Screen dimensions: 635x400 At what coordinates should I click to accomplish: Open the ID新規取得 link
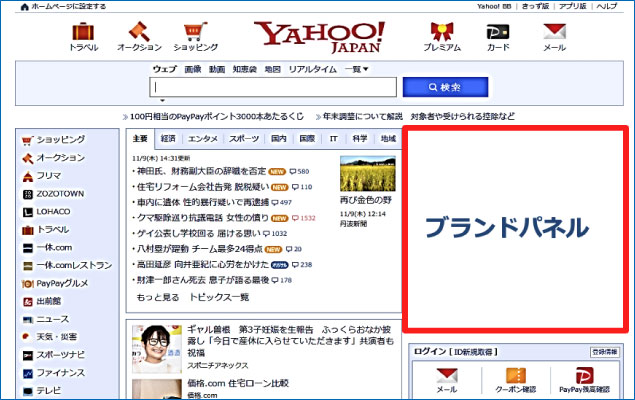click(474, 352)
